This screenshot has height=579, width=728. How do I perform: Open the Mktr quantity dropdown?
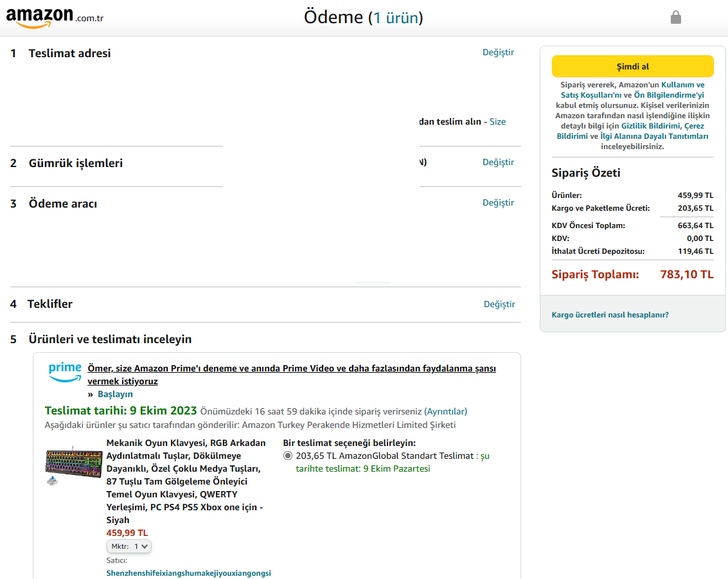129,546
